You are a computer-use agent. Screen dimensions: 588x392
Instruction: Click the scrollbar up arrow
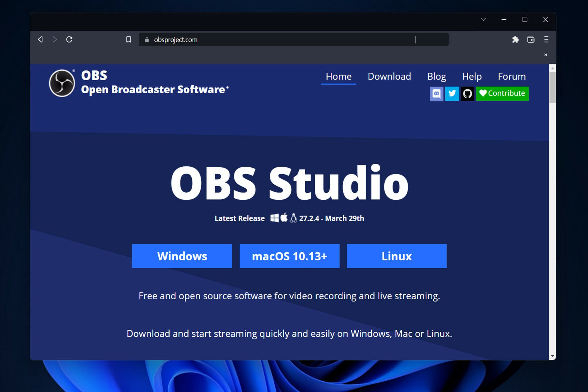(x=552, y=68)
